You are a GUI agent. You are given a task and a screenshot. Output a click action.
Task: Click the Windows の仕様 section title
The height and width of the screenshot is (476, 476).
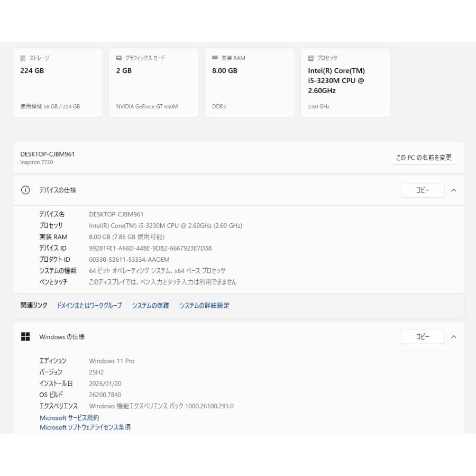click(x=62, y=337)
